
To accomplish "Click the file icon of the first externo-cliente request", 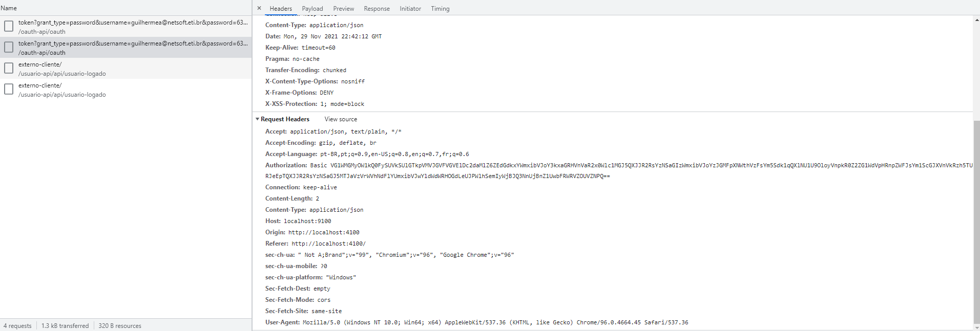I will [x=9, y=68].
